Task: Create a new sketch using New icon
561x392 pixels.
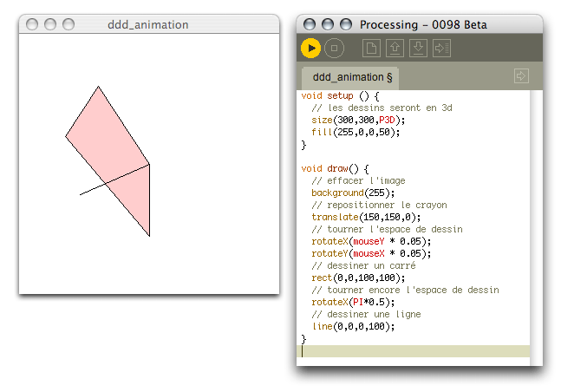Action: click(370, 49)
